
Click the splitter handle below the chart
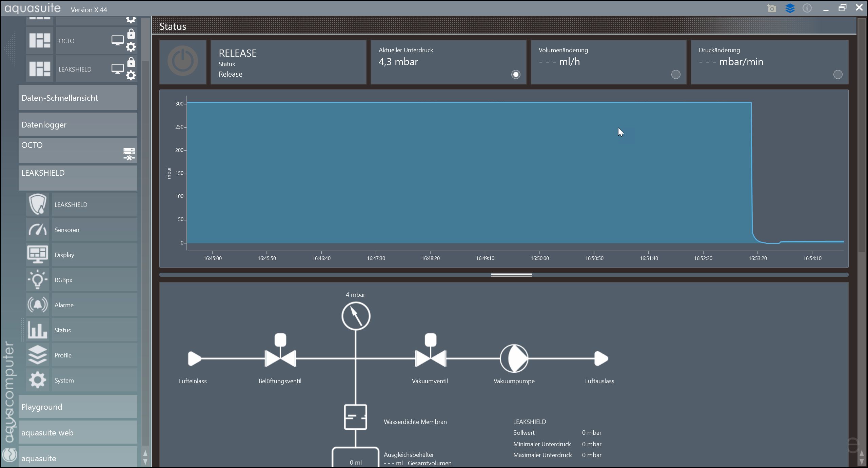[x=511, y=275]
